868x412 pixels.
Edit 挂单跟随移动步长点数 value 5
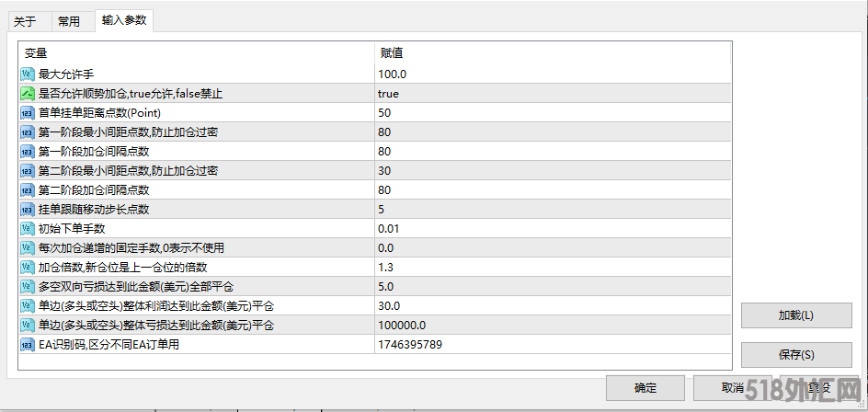[x=553, y=210]
